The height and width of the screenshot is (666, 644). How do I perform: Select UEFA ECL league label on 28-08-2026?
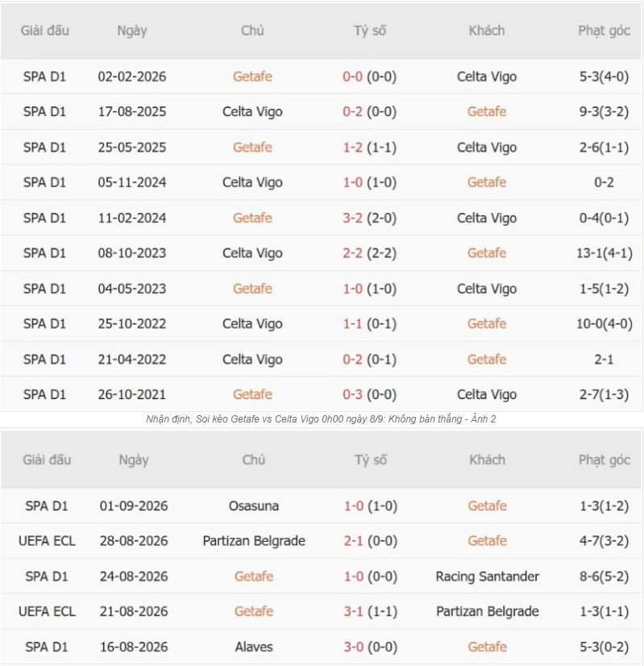pyautogui.click(x=47, y=541)
